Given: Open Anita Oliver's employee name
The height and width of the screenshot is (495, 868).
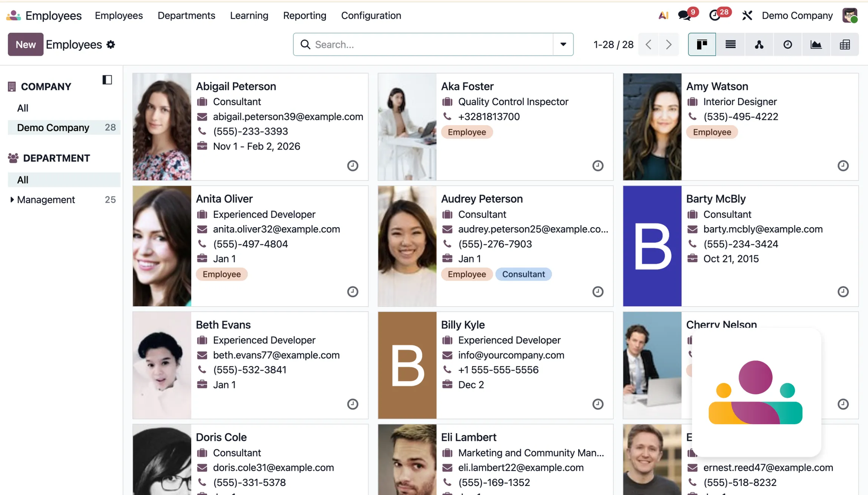Looking at the screenshot, I should pyautogui.click(x=224, y=199).
